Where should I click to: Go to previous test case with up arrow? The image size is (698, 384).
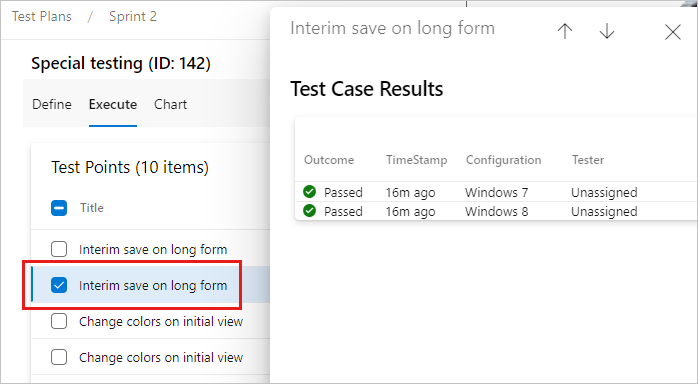tap(565, 31)
